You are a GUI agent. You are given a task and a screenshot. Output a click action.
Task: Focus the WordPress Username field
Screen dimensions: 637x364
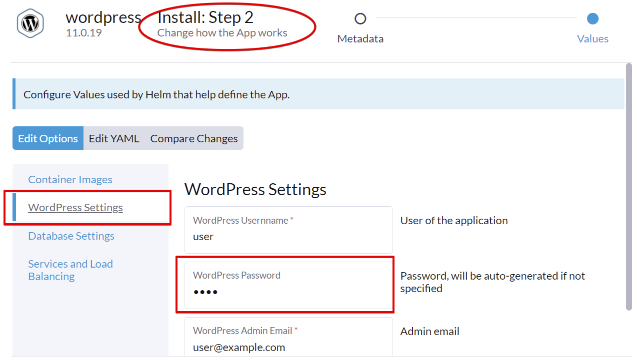[x=288, y=230]
